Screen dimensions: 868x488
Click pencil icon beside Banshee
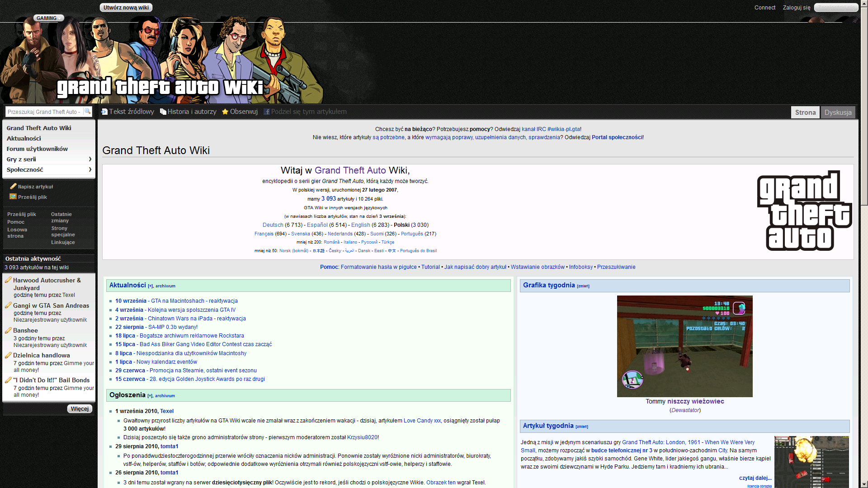click(8, 330)
